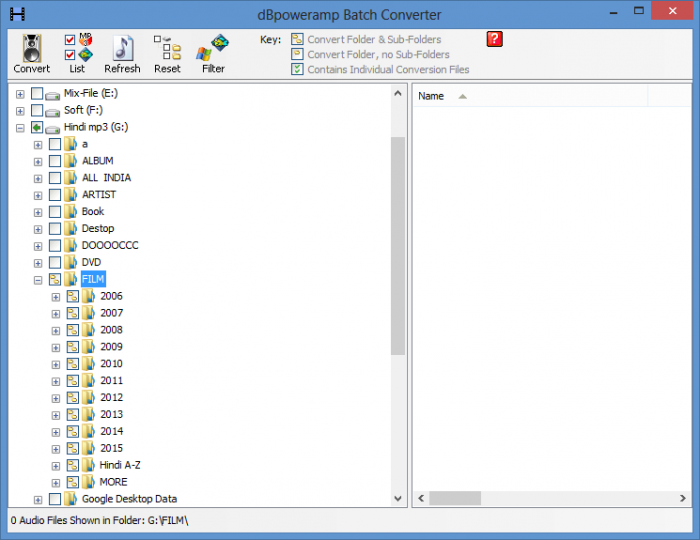The image size is (700, 540).
Task: Click the Convert Folder & Sub-Folders key icon
Action: click(x=297, y=39)
